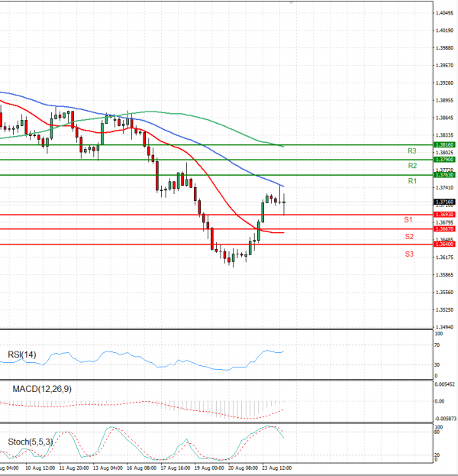Click the S1 support label
Viewport: 458px width, 476px height.
coord(408,220)
